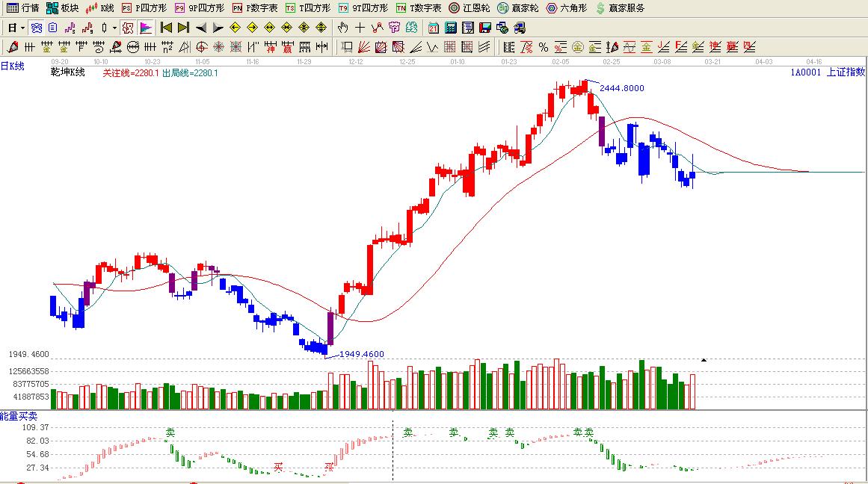Activate the crosshair cursor tool
Viewport: 868px width, 484px height.
click(360, 28)
